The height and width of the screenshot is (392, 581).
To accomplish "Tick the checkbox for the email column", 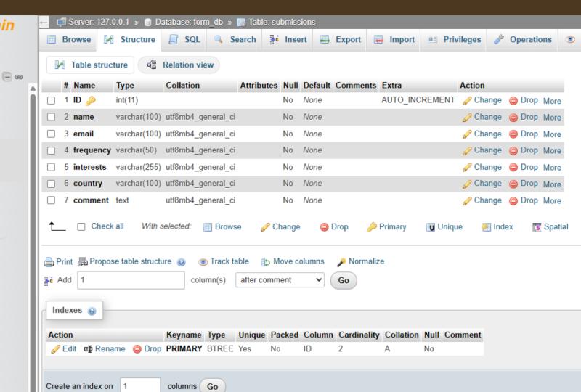I will (51, 134).
